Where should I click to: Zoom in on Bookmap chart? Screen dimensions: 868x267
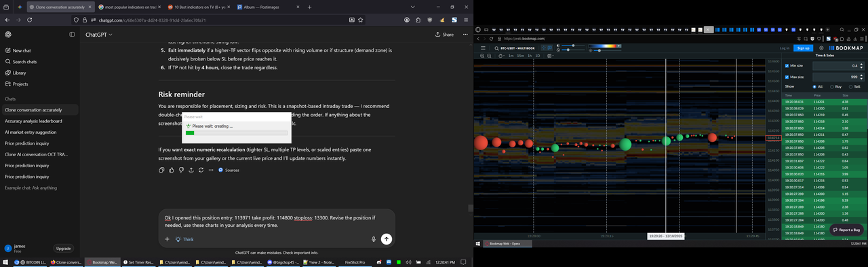coord(482,56)
